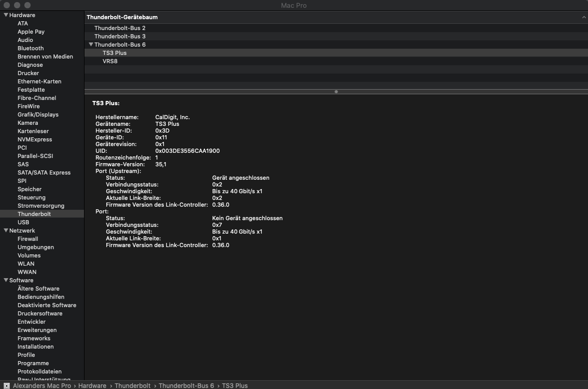Select Kamera in sidebar
The height and width of the screenshot is (389, 588).
pyautogui.click(x=28, y=123)
